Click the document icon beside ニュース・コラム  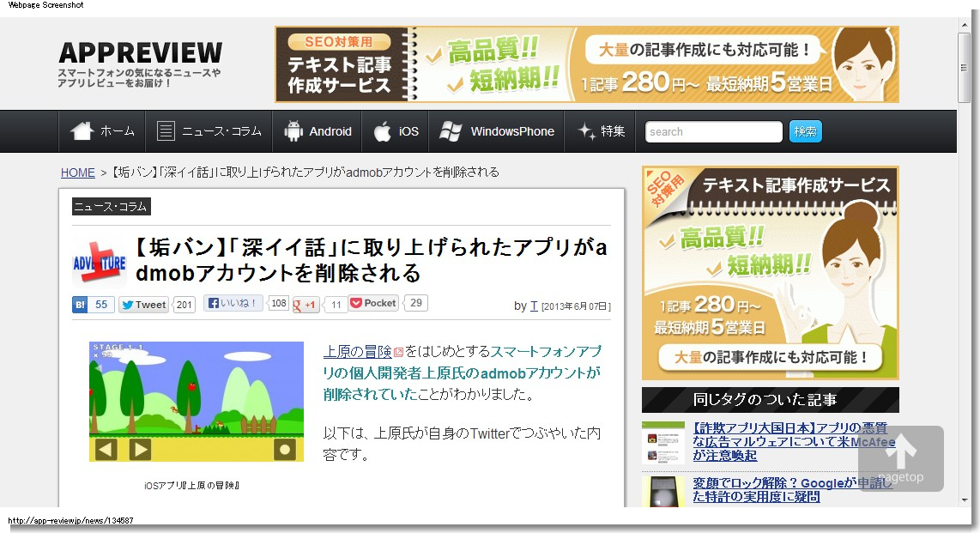click(x=165, y=131)
